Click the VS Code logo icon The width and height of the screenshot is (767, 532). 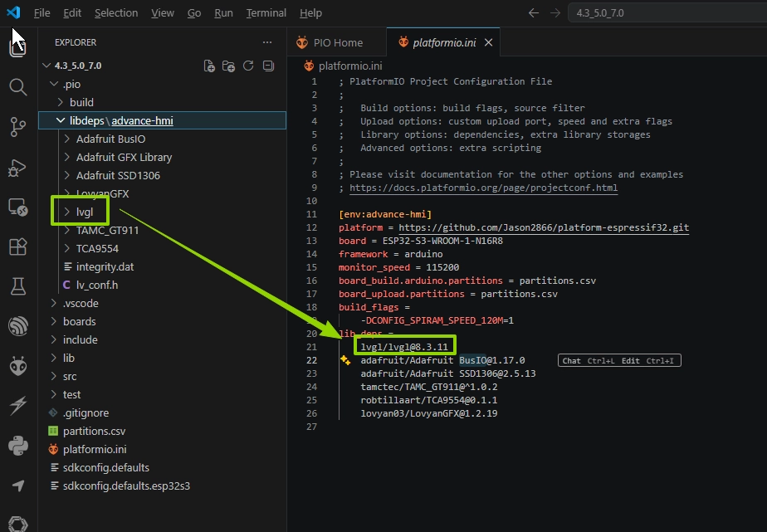tap(13, 12)
